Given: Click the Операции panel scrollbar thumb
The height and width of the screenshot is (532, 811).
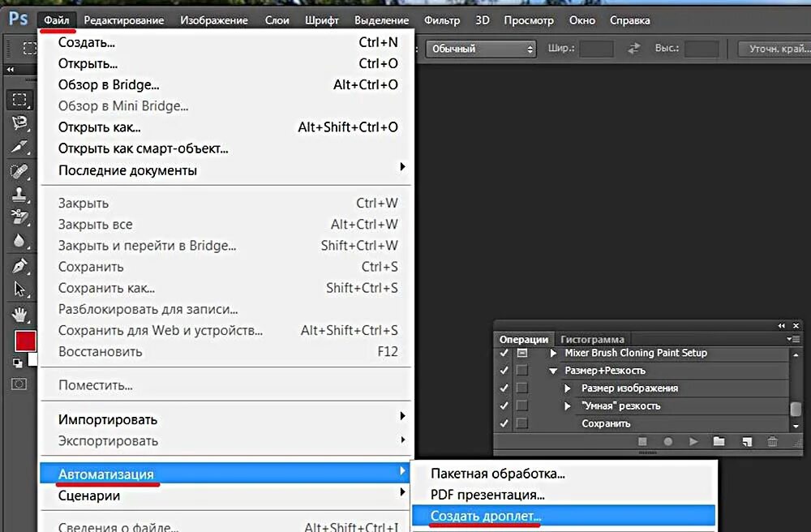Looking at the screenshot, I should pos(796,409).
